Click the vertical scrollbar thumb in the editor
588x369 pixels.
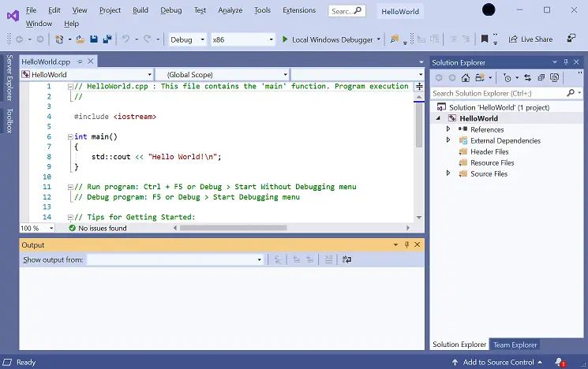tap(419, 125)
